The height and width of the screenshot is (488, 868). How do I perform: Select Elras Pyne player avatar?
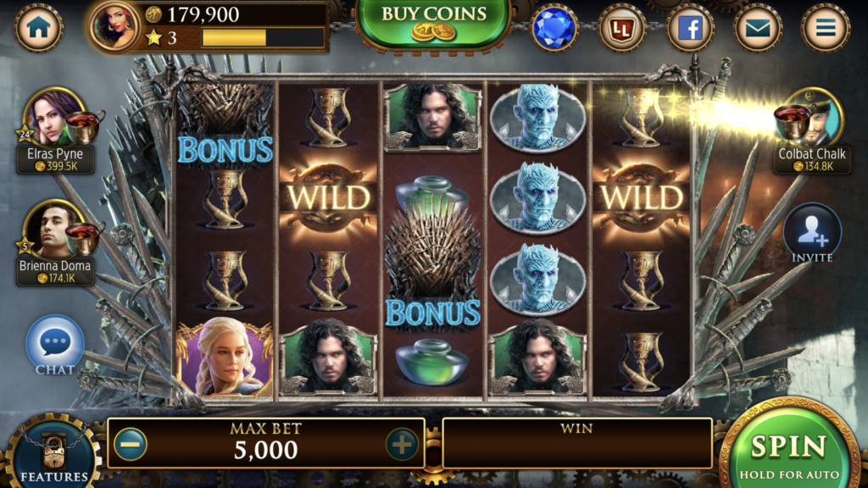click(x=53, y=116)
